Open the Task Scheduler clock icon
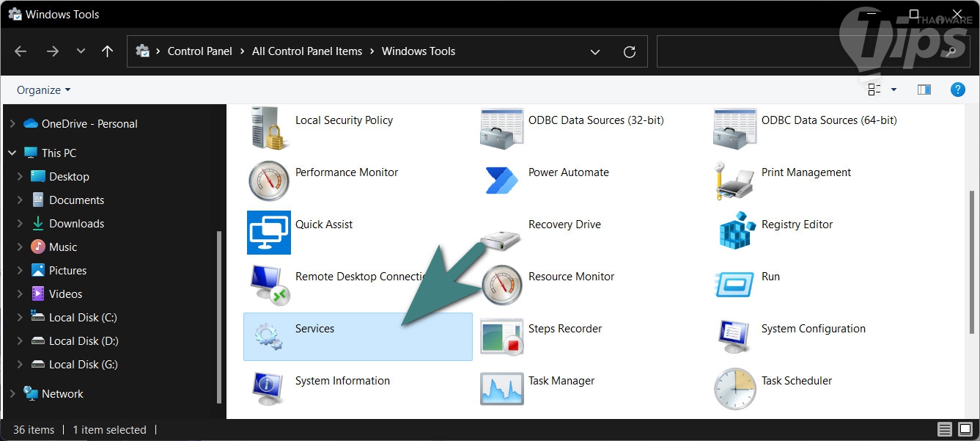Image resolution: width=980 pixels, height=441 pixels. 735,389
